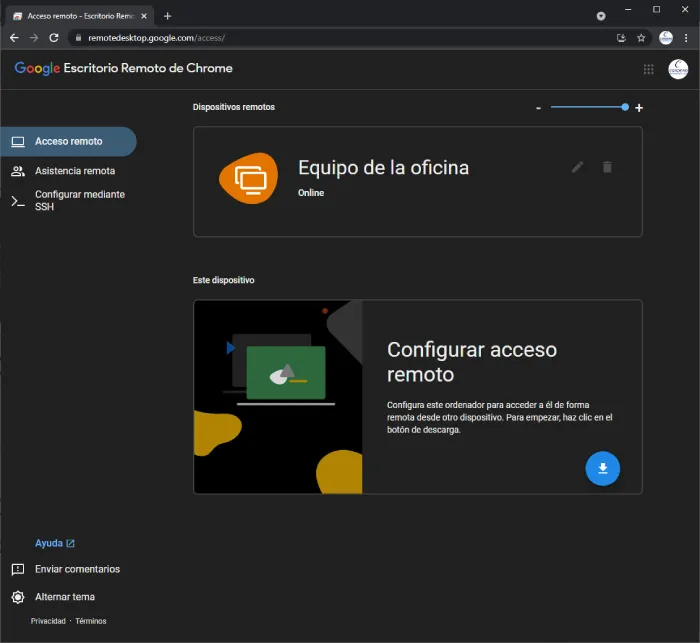This screenshot has height=643, width=700.
Task: Click the Configurar acceso remoto illustration
Action: click(278, 397)
